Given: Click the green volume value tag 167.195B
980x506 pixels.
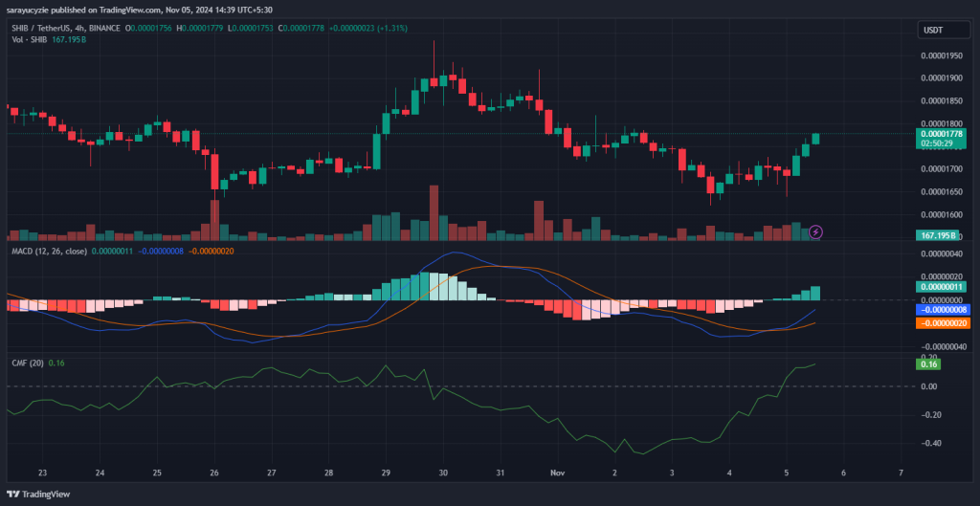Looking at the screenshot, I should [941, 234].
